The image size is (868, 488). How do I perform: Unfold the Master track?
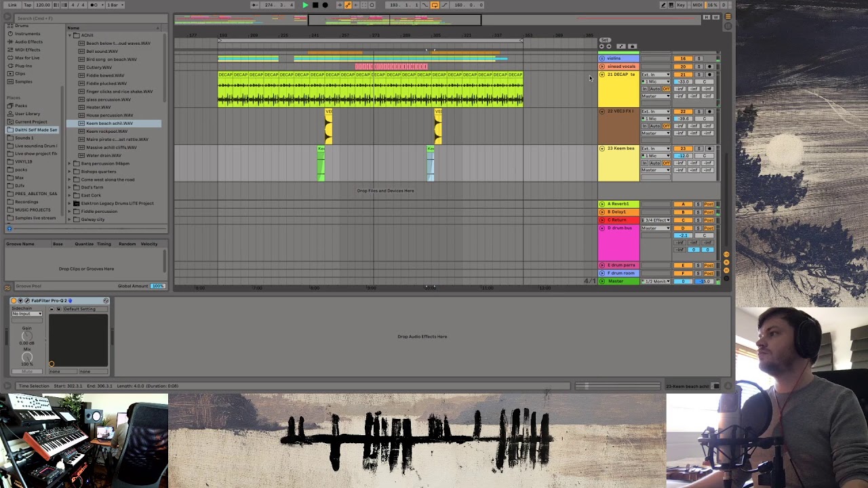click(x=602, y=281)
